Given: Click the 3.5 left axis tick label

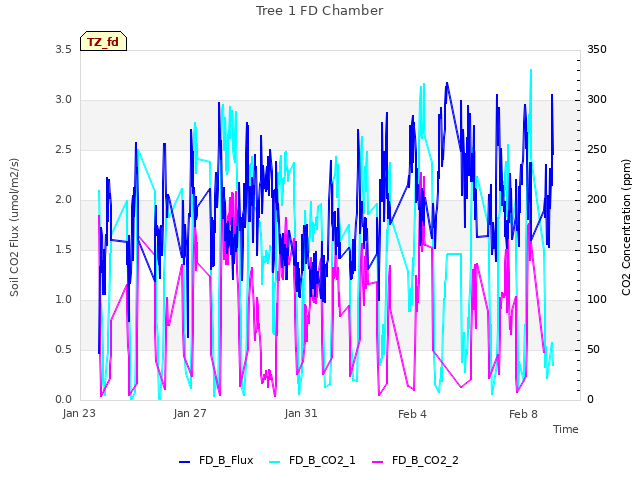Looking at the screenshot, I should (x=63, y=49).
